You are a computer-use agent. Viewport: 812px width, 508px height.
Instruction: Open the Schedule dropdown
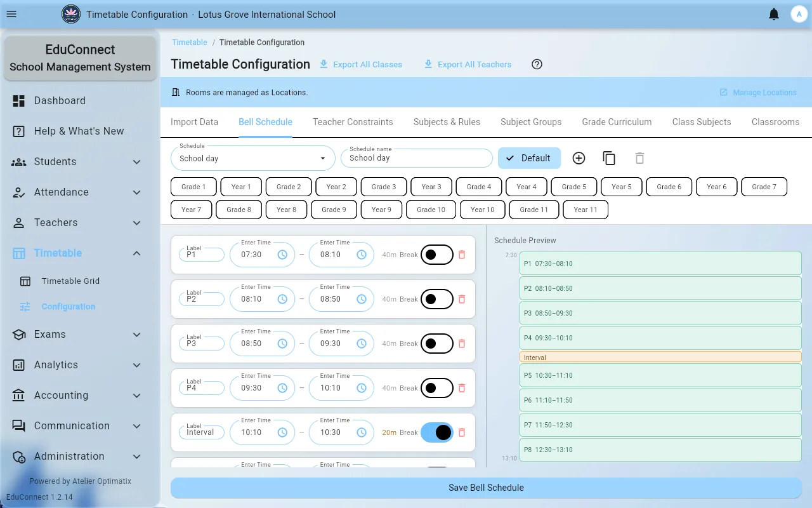pyautogui.click(x=252, y=158)
